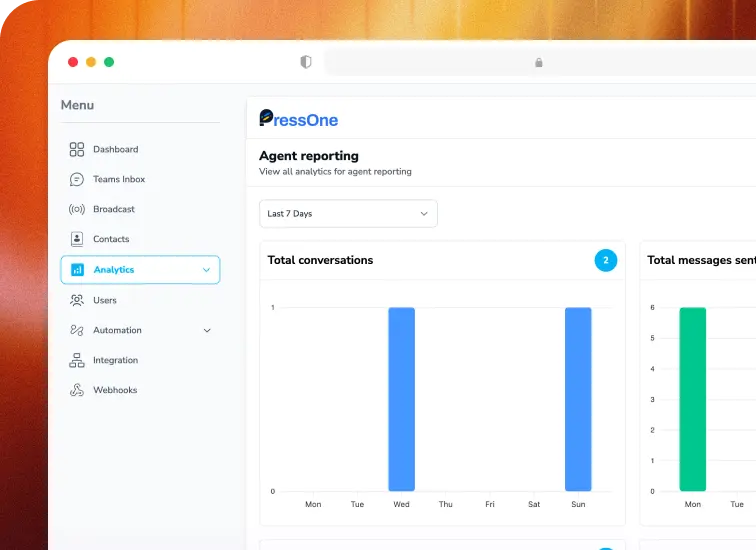Viewport: 756px width, 550px height.
Task: Click 'View all analytics for agent reporting' text
Action: point(335,172)
